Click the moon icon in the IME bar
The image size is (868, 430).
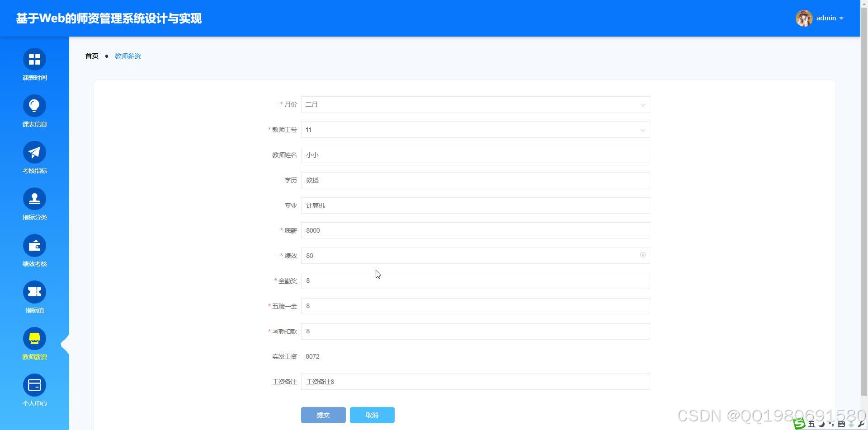click(821, 424)
